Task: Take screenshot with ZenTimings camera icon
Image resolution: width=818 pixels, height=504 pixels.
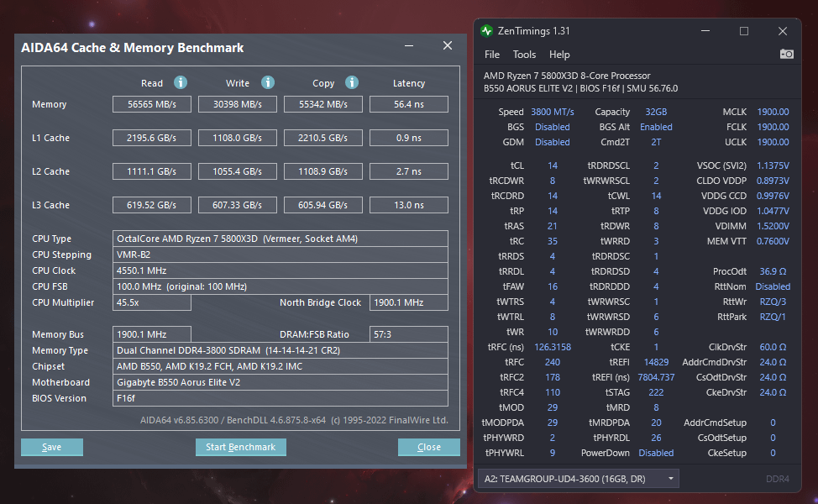Action: [x=786, y=55]
